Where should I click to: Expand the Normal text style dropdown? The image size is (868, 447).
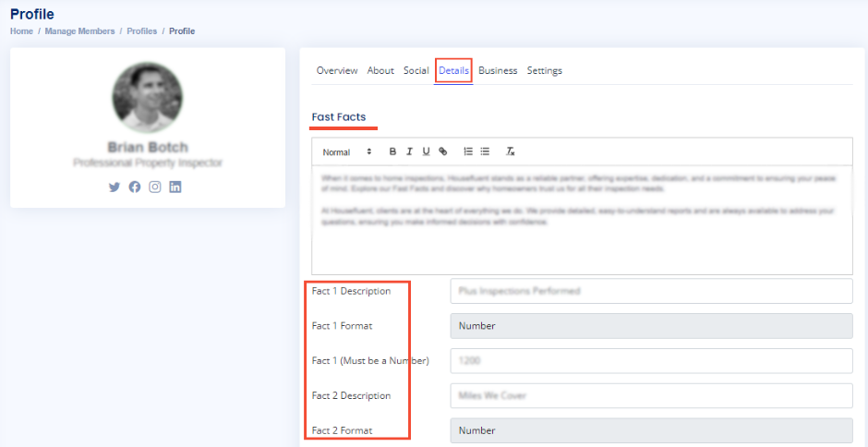(347, 151)
